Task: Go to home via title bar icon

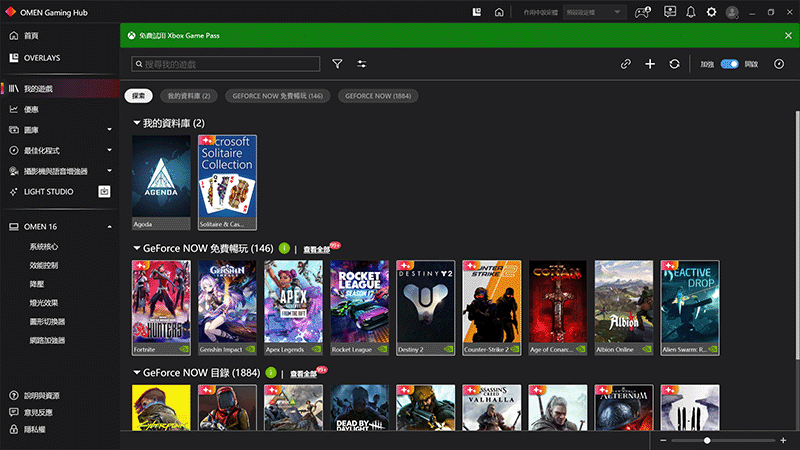Action: [x=499, y=12]
